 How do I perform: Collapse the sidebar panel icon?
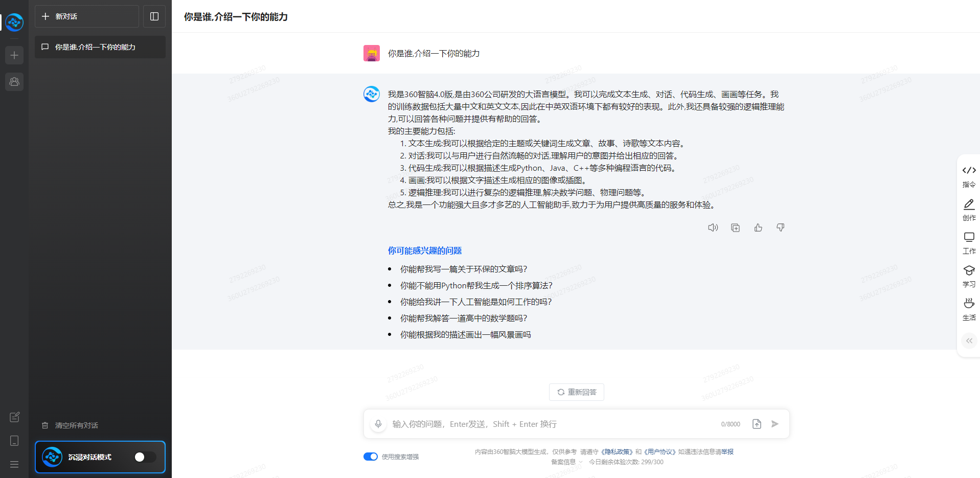(154, 16)
